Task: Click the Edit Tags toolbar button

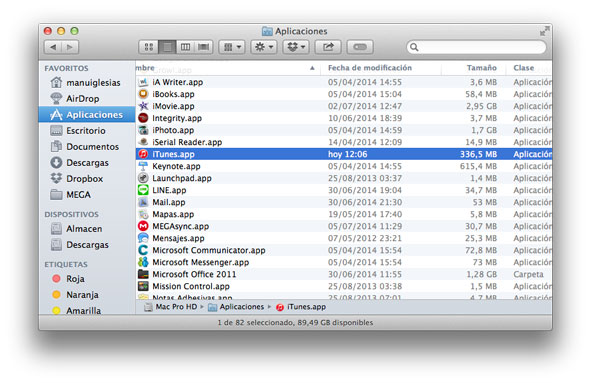Action: [360, 47]
